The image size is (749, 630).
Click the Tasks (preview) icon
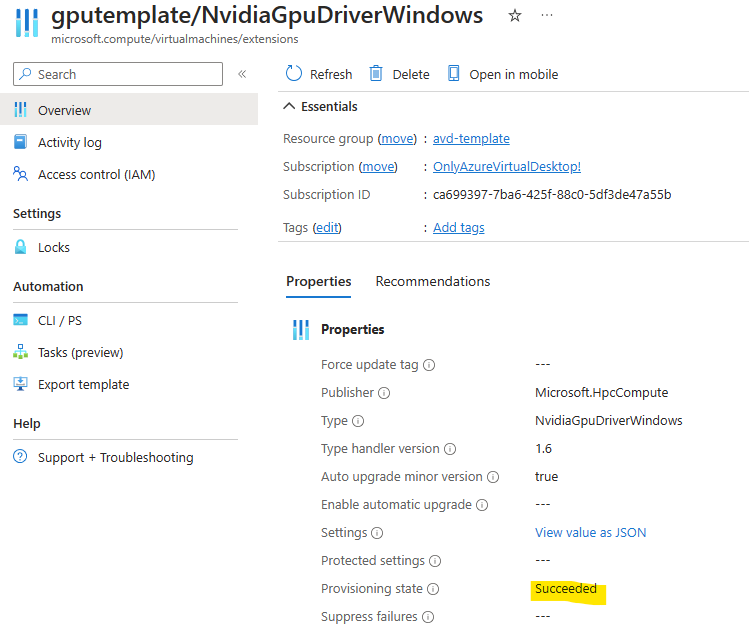[20, 352]
